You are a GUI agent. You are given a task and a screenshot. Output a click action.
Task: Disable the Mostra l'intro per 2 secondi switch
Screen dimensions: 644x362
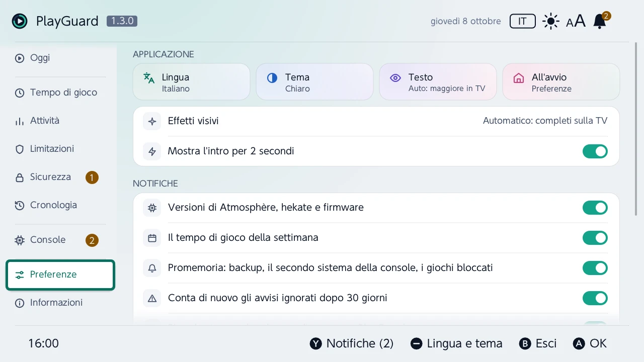click(595, 151)
